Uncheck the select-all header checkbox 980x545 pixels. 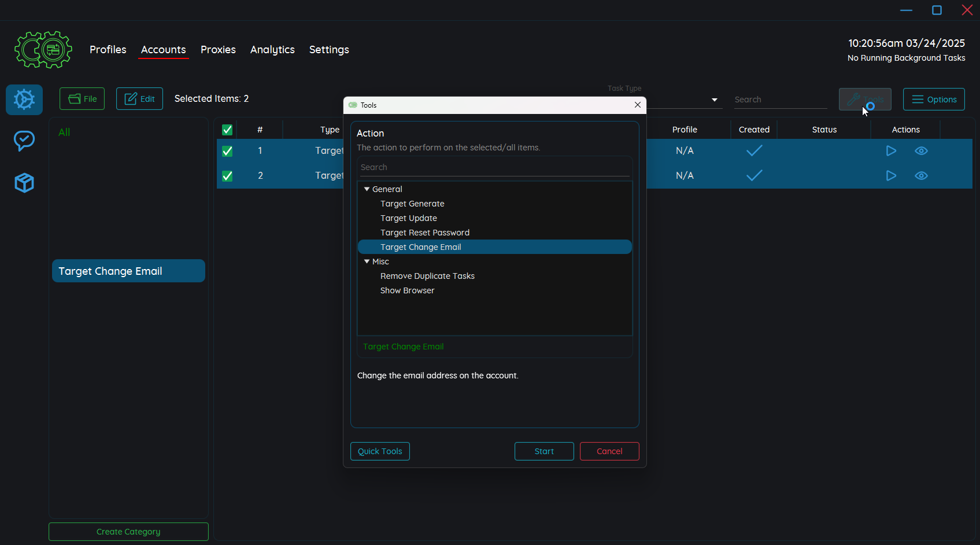click(227, 130)
